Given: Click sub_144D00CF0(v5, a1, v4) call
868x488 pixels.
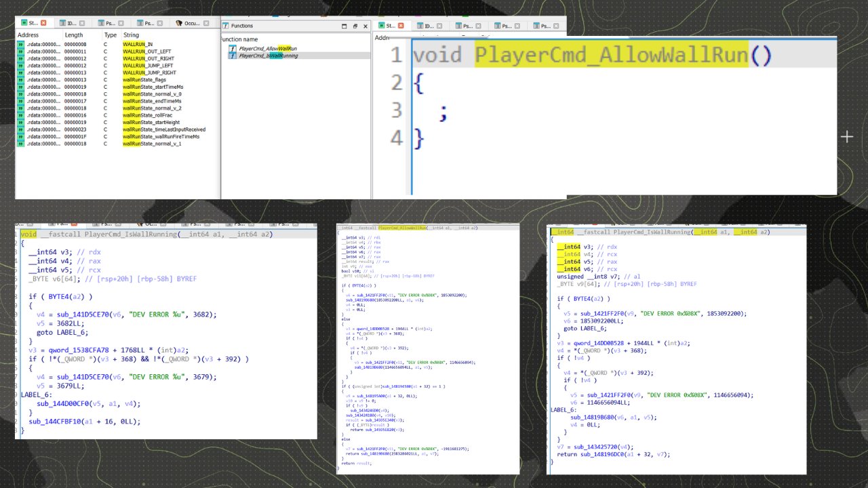Looking at the screenshot, I should click(x=90, y=403).
